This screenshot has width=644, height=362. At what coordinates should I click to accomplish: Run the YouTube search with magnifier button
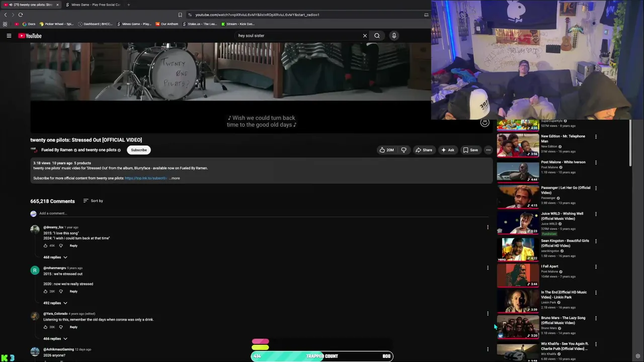coord(377,36)
